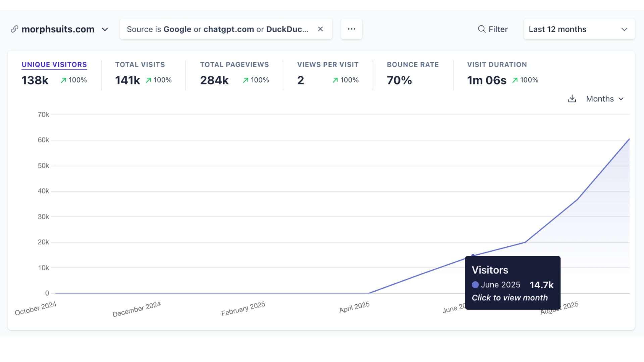
Task: Select the Visit Duration metric tab
Action: pos(497,64)
